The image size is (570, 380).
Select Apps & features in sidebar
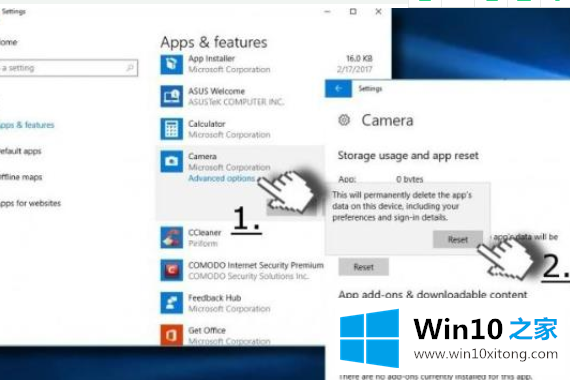(x=27, y=125)
